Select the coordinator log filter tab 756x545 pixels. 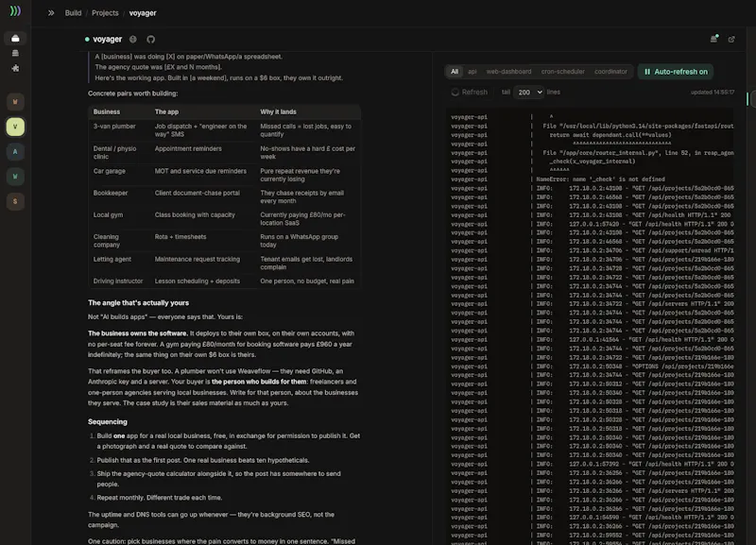610,72
